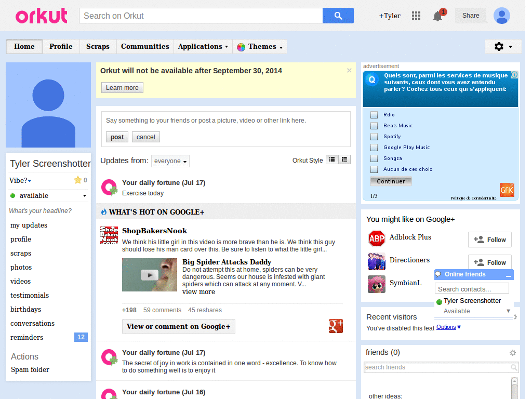
Task: Click the Learn more button
Action: [122, 87]
